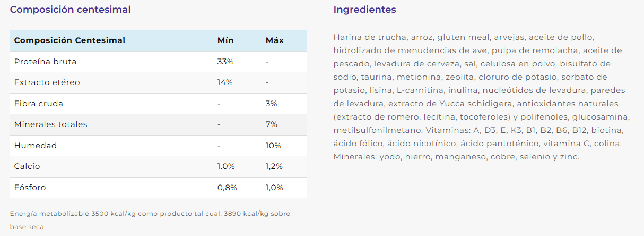644x236 pixels.
Task: Click the 3% crude fiber maximum
Action: tap(271, 104)
